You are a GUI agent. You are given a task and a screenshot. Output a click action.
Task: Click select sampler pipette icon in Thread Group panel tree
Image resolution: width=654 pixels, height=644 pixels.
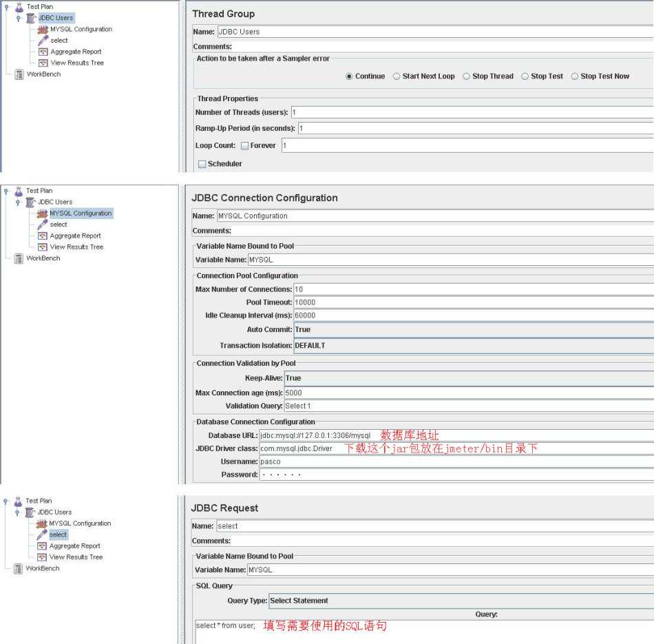[43, 41]
